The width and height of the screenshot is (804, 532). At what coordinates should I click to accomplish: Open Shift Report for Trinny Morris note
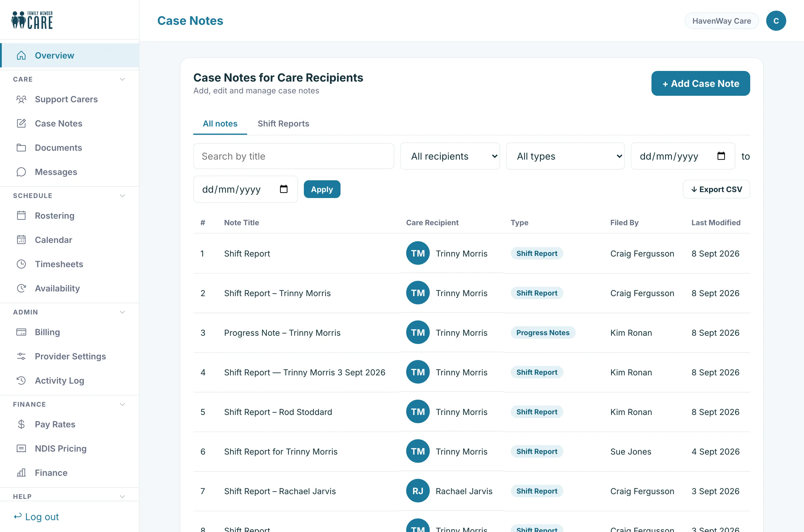click(x=281, y=452)
